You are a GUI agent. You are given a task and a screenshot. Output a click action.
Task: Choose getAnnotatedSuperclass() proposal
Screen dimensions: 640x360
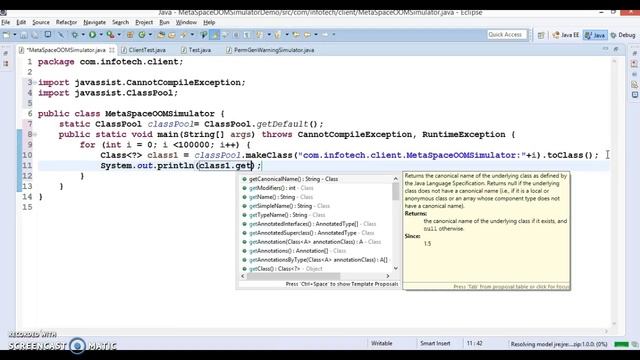coord(316,233)
